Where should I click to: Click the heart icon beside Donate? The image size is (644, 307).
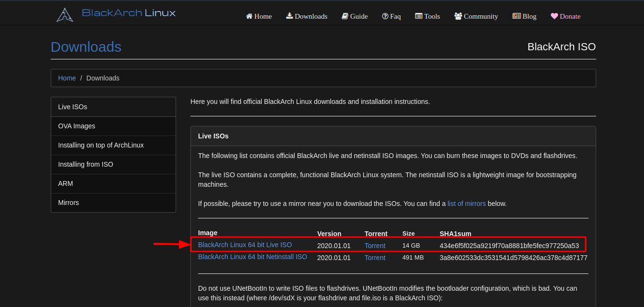554,16
